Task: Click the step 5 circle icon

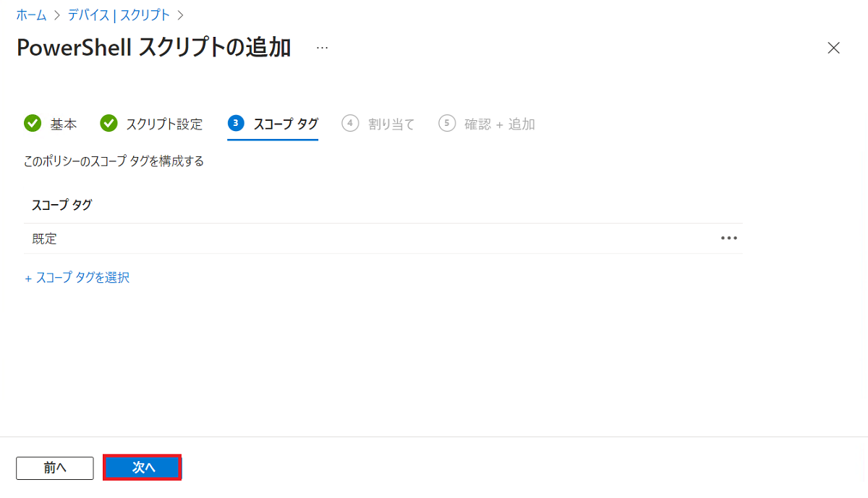Action: coord(447,124)
